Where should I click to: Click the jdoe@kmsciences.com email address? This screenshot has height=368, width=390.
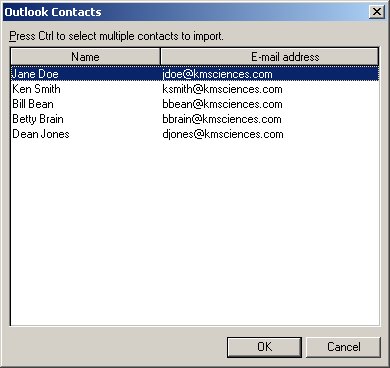pos(217,74)
